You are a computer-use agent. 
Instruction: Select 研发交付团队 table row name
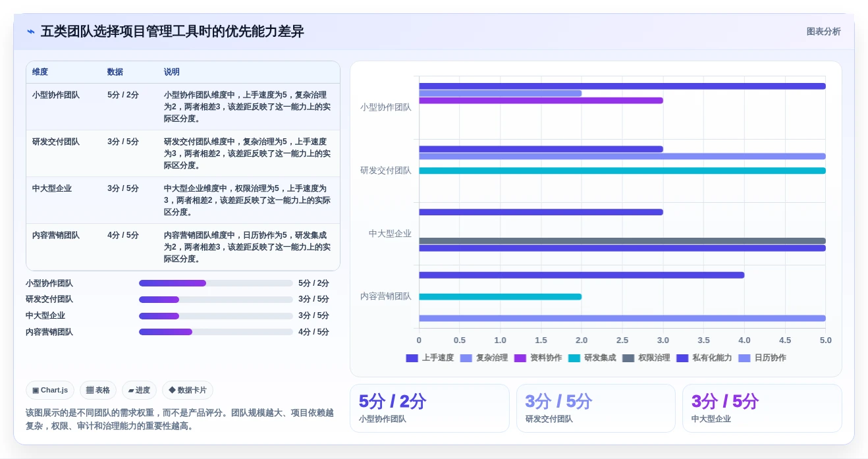coord(56,142)
